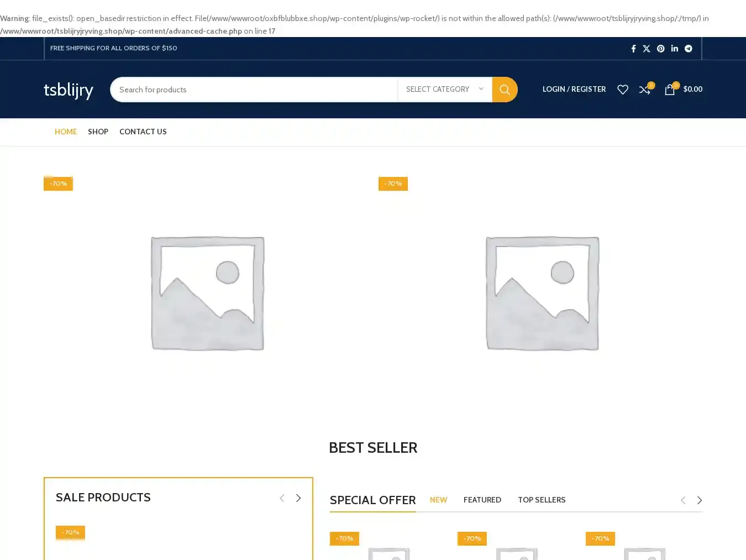
Task: Open the Login / Register link
Action: click(574, 89)
